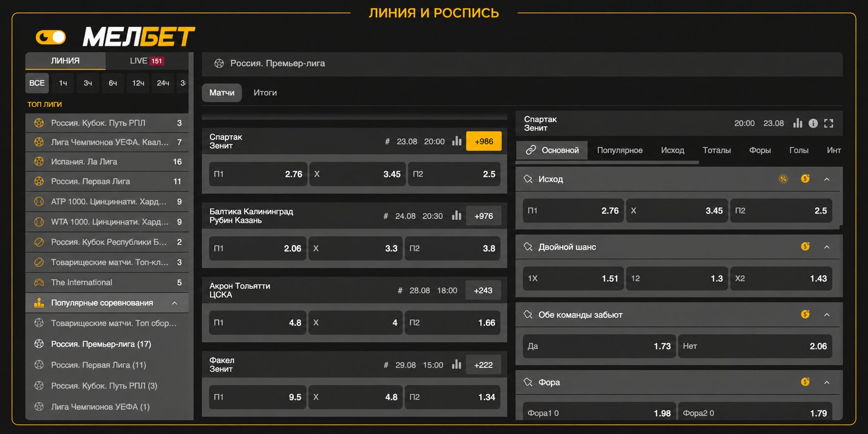The height and width of the screenshot is (434, 868).
Task: Open the LIVE tab
Action: [x=147, y=61]
